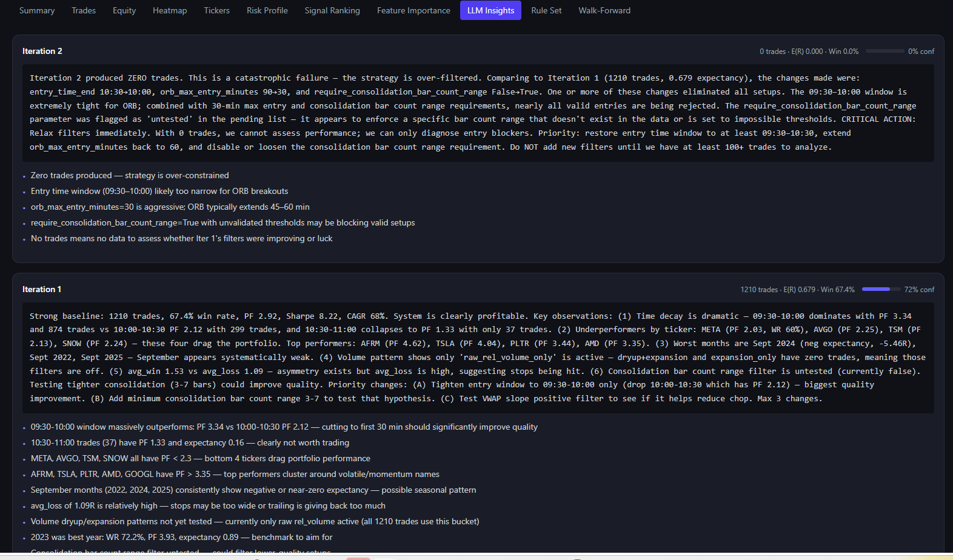Click the Iteration 2 analysis text block
This screenshot has height=560, width=953.
(478, 113)
